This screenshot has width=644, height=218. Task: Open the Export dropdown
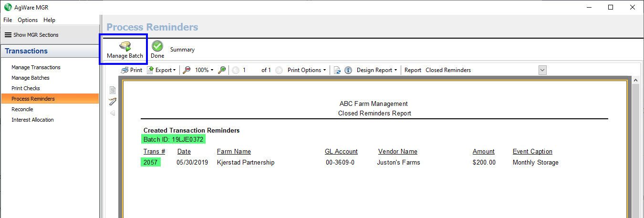click(x=162, y=70)
